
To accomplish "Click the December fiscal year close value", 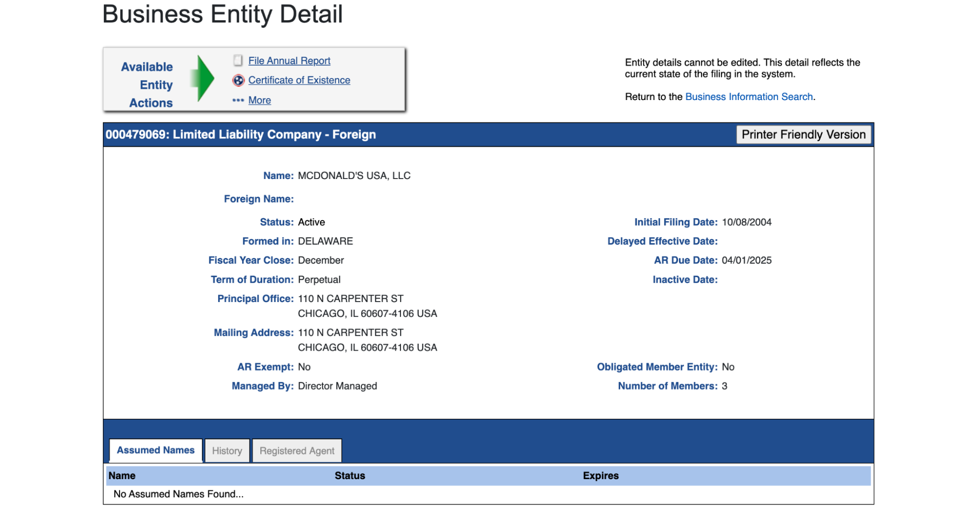I will pyautogui.click(x=321, y=260).
